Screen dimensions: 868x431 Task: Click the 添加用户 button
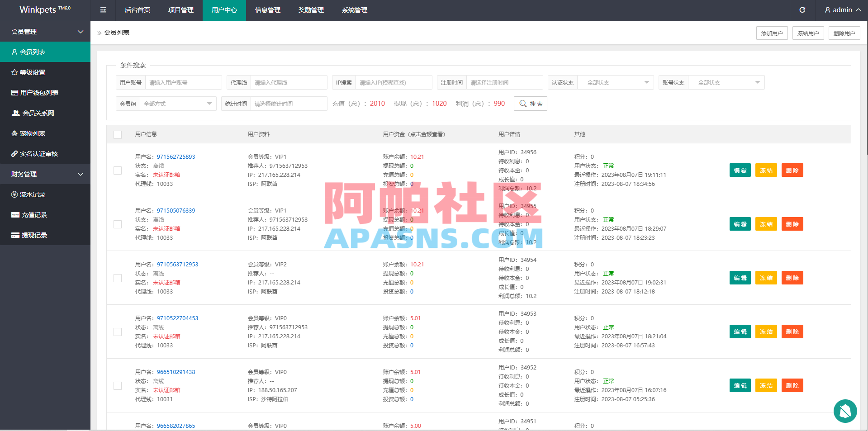pyautogui.click(x=771, y=33)
